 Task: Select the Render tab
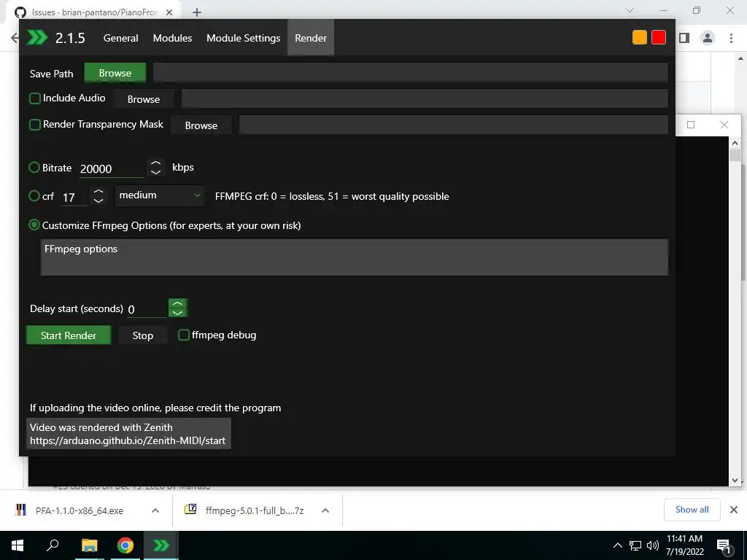(x=311, y=38)
